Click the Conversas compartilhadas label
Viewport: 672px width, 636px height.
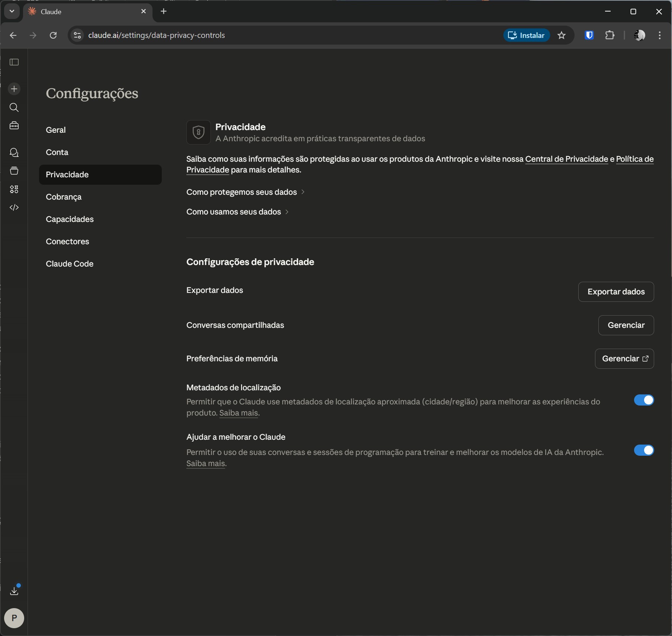[235, 325]
